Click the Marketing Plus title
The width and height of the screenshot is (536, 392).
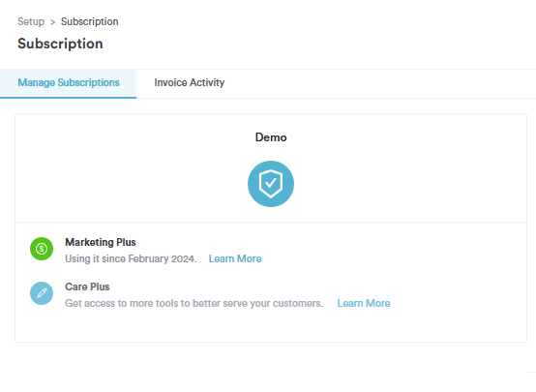pos(101,242)
